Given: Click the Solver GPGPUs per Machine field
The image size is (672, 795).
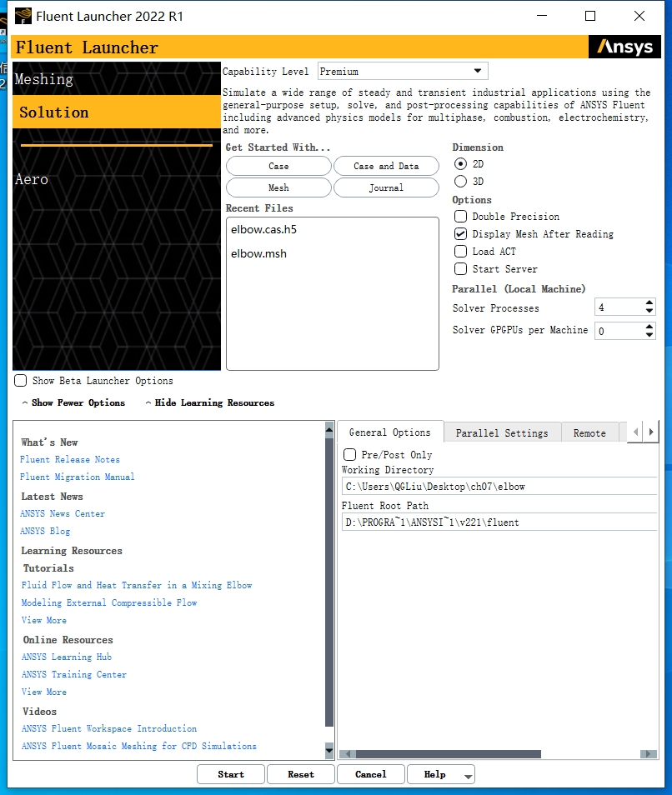Looking at the screenshot, I should [619, 331].
